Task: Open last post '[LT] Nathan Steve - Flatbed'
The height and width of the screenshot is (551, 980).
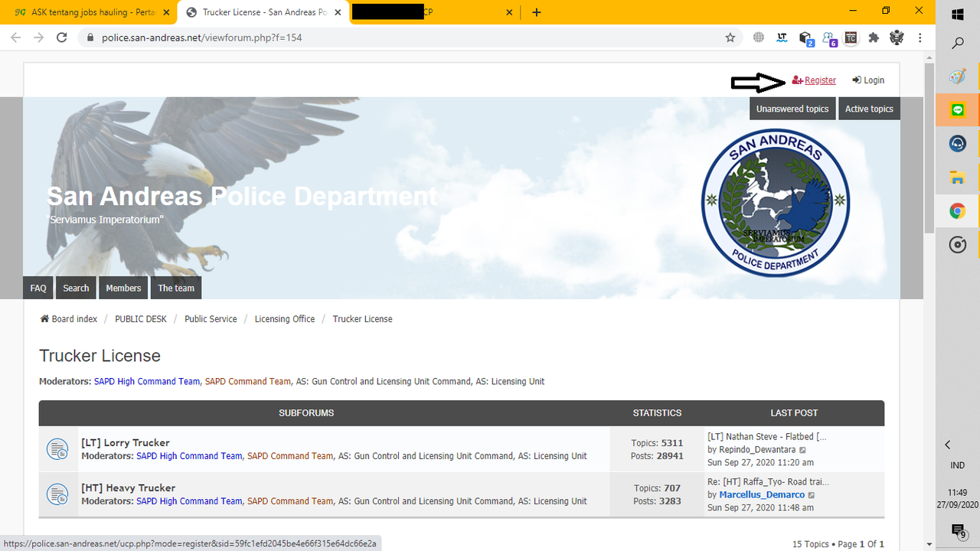Action: click(x=767, y=437)
